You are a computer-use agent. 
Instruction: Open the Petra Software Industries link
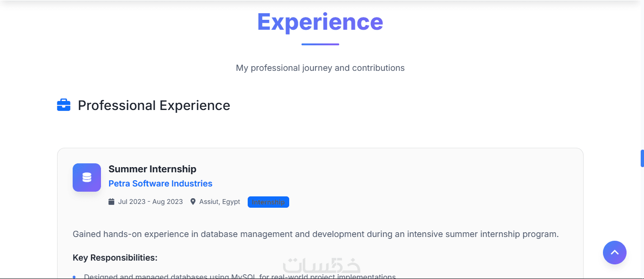coord(160,184)
